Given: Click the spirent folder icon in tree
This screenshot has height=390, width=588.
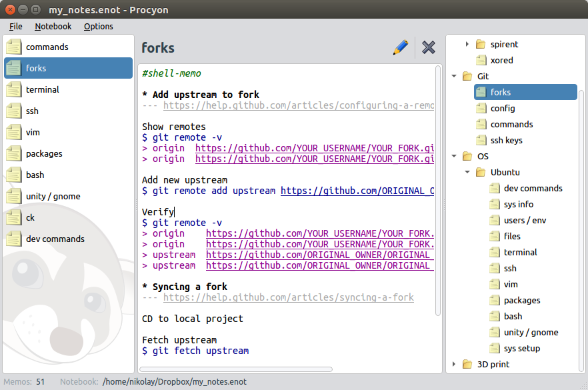Looking at the screenshot, I should click(481, 44).
